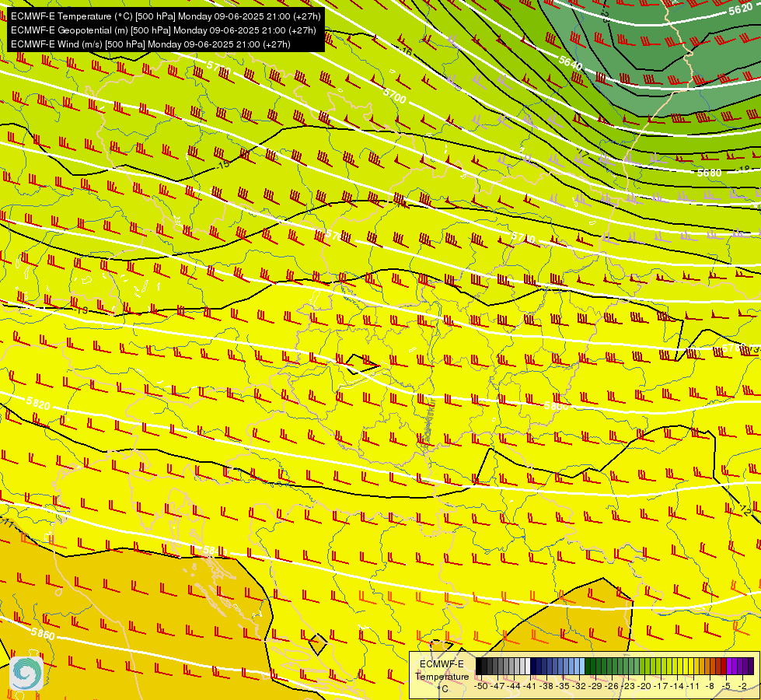The height and width of the screenshot is (700, 761).
Task: Click the 5700 geopotential contour label
Action: (394, 96)
